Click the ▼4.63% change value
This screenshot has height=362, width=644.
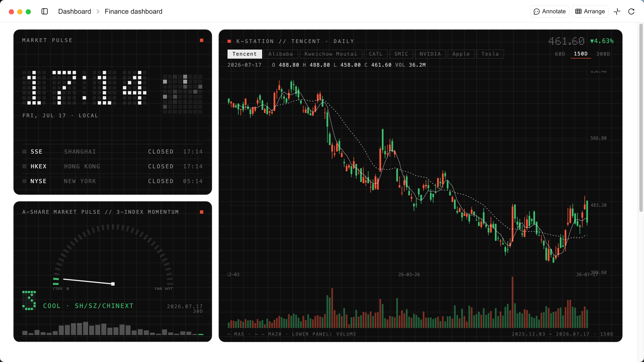602,41
